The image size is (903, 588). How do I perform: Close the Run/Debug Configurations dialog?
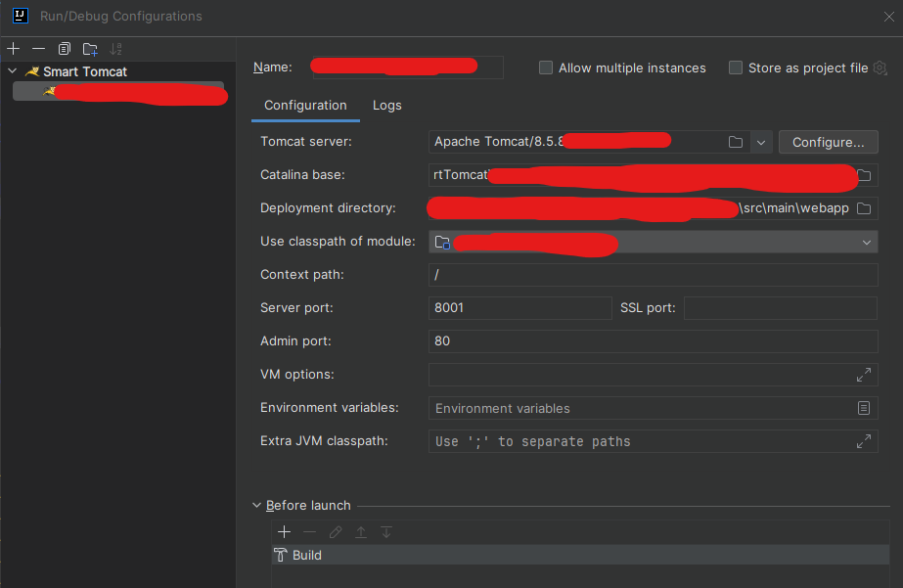pyautogui.click(x=888, y=17)
